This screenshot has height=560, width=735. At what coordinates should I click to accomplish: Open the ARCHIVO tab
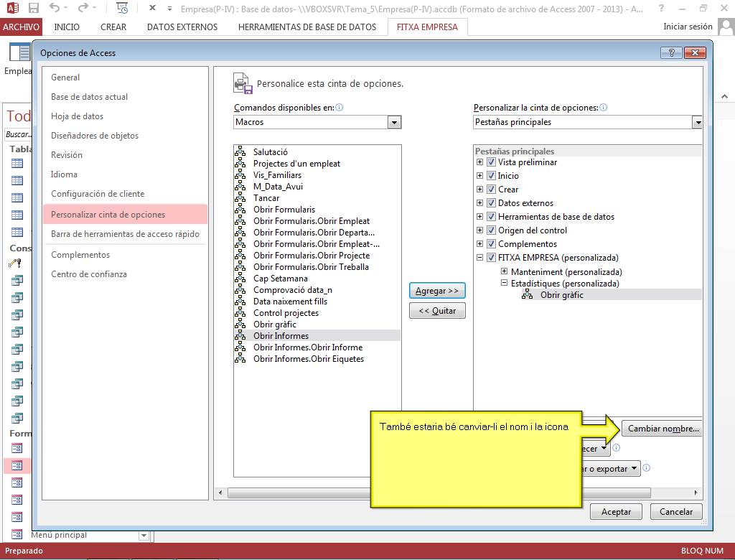pos(21,27)
